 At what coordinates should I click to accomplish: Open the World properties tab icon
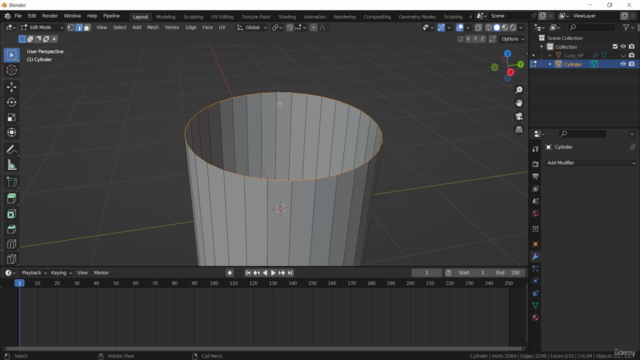click(535, 213)
